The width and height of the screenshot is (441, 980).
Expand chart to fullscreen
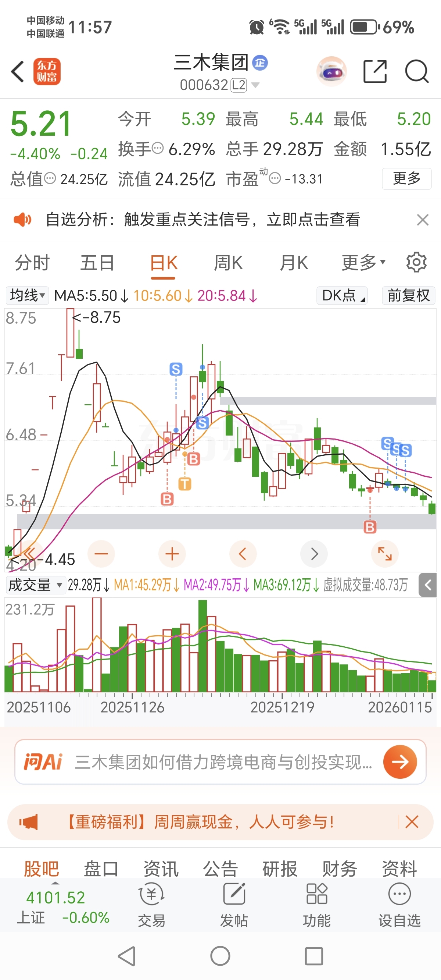click(385, 554)
